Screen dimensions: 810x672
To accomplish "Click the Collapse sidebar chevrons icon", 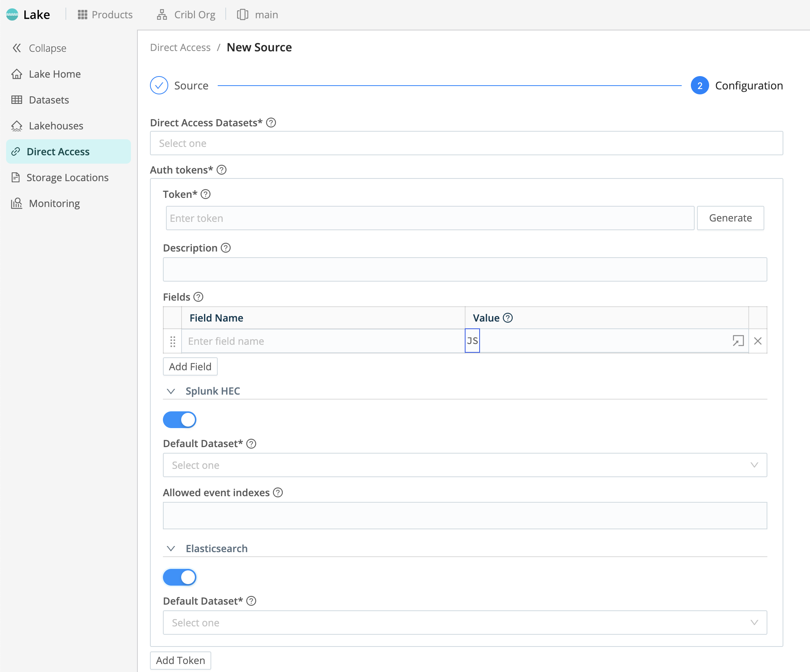I will (17, 48).
